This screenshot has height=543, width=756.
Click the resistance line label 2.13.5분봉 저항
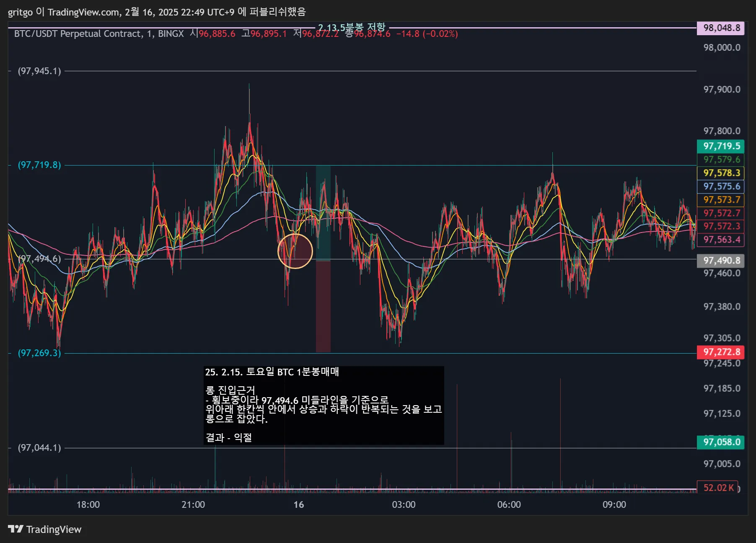coord(351,28)
